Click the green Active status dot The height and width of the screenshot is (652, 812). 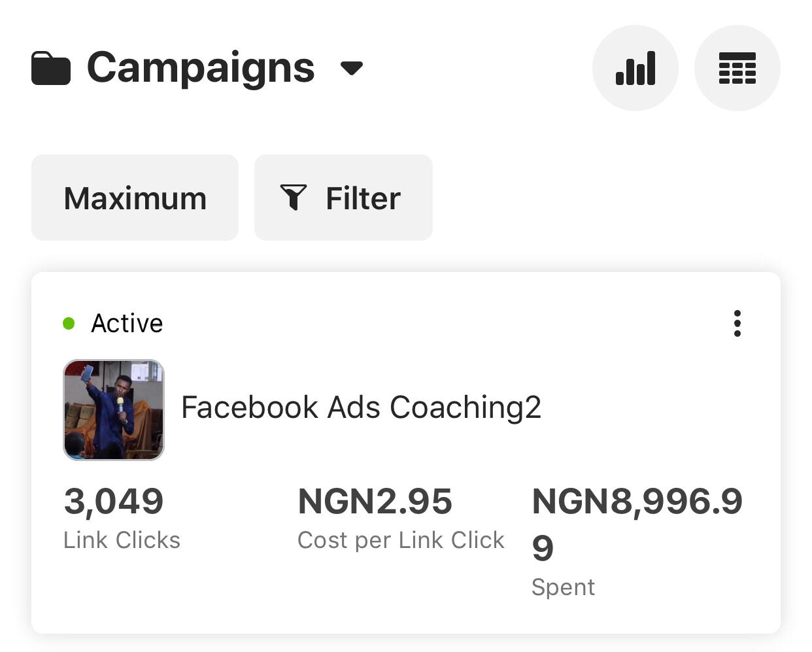pos(69,323)
